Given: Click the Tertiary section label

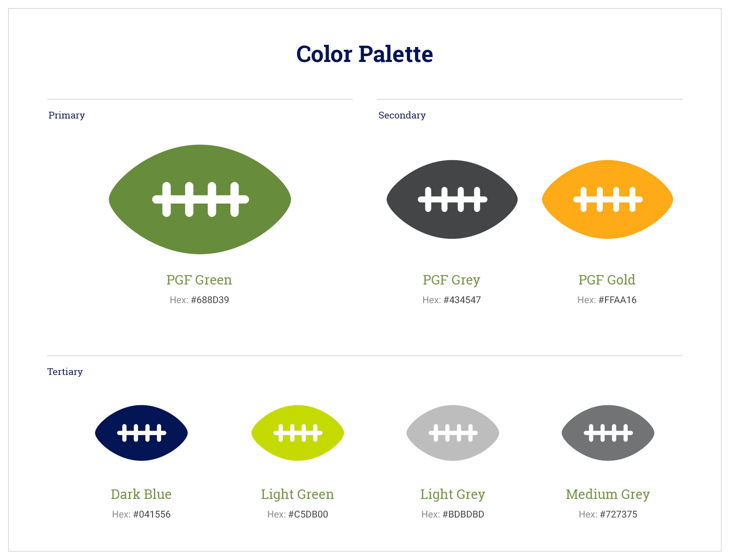Looking at the screenshot, I should [x=65, y=372].
